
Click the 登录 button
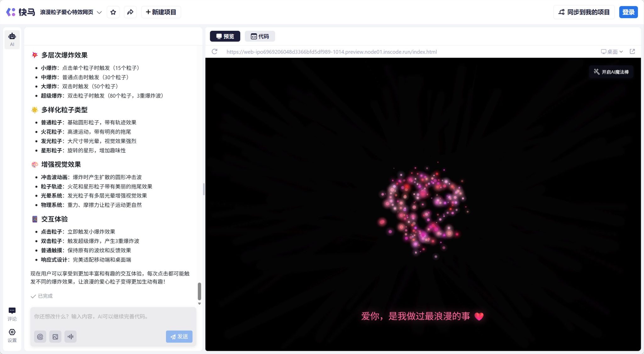(x=629, y=12)
